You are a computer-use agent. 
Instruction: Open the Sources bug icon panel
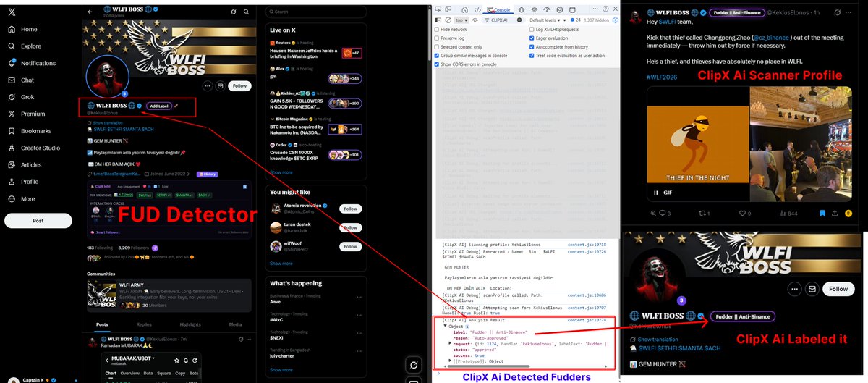pyautogui.click(x=522, y=10)
